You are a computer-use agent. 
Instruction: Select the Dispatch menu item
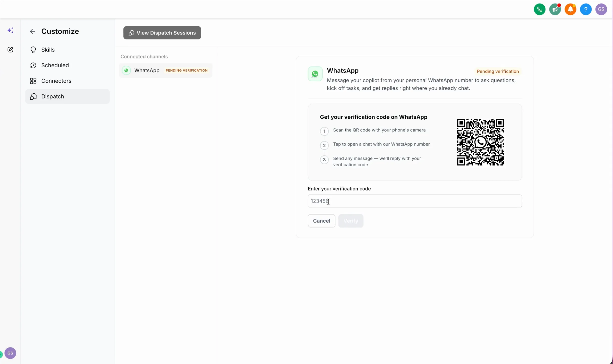point(67,96)
